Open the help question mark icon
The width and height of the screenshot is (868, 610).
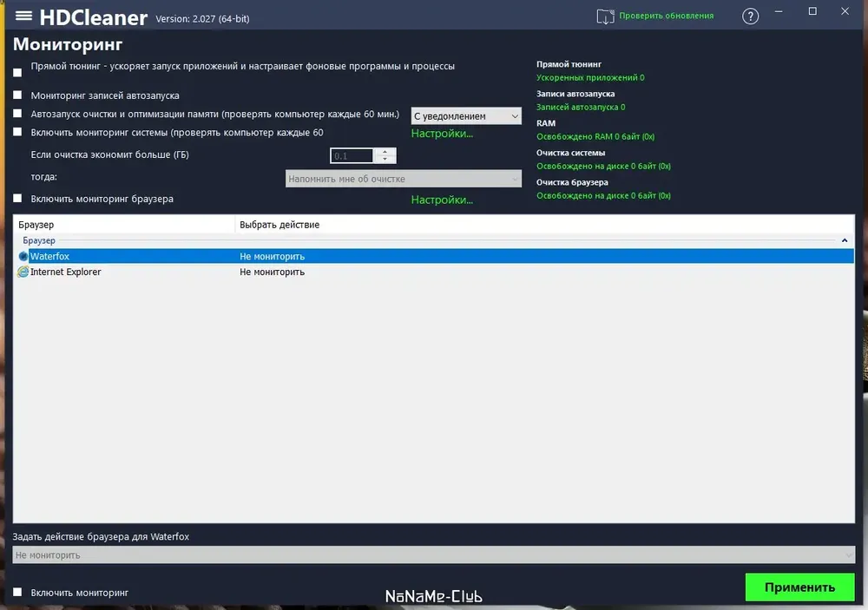[751, 16]
